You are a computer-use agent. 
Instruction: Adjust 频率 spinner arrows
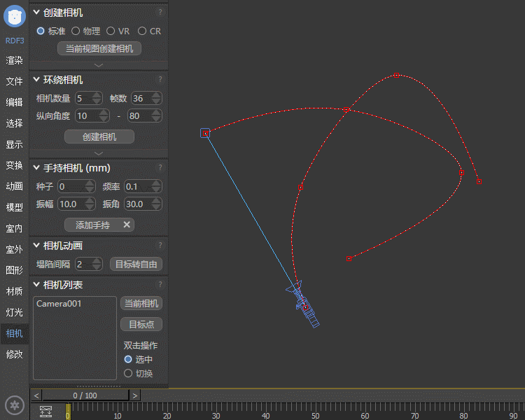click(156, 186)
